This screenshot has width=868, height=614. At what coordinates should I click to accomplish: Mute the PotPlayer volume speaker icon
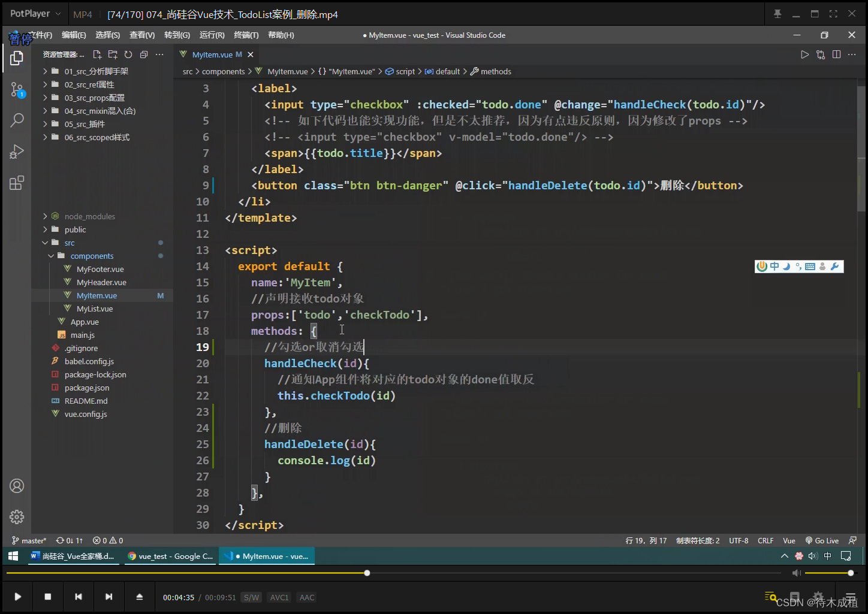796,573
